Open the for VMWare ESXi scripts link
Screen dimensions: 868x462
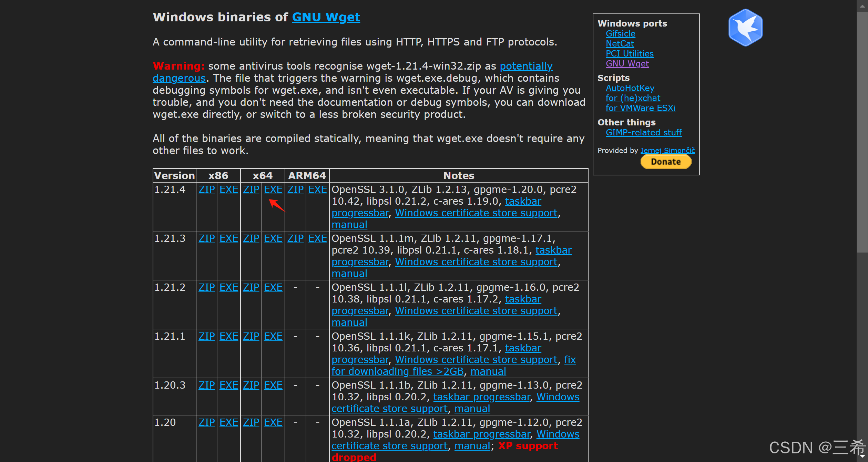point(640,108)
